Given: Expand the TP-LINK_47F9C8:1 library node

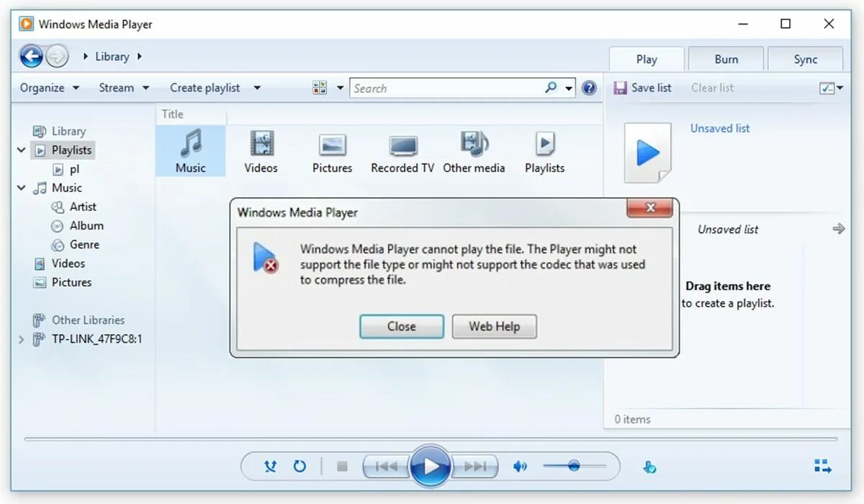Looking at the screenshot, I should point(21,339).
